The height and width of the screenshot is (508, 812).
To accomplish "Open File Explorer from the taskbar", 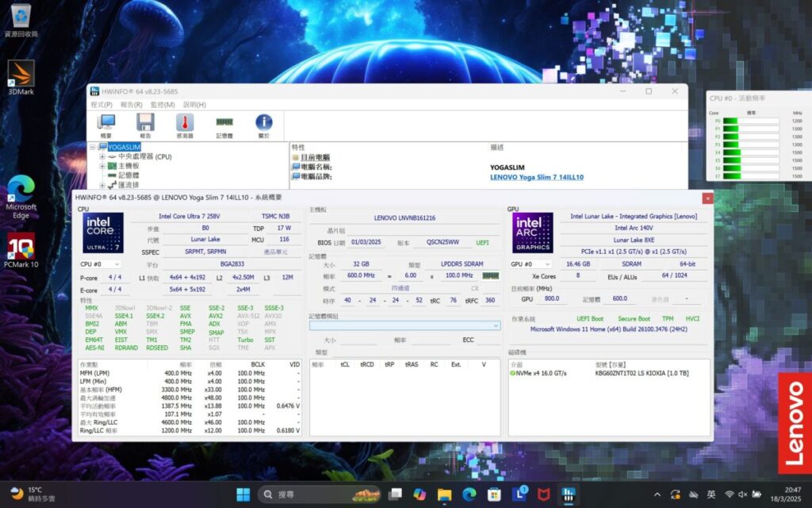I will click(x=444, y=495).
